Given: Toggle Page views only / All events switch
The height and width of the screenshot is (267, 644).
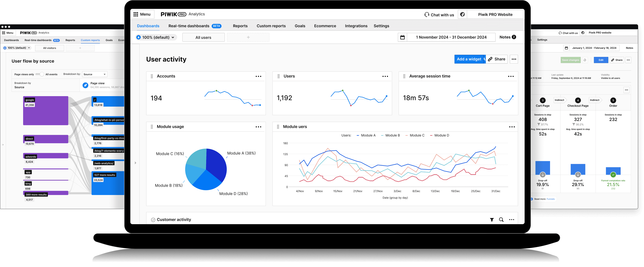Looking at the screenshot, I should click(40, 74).
